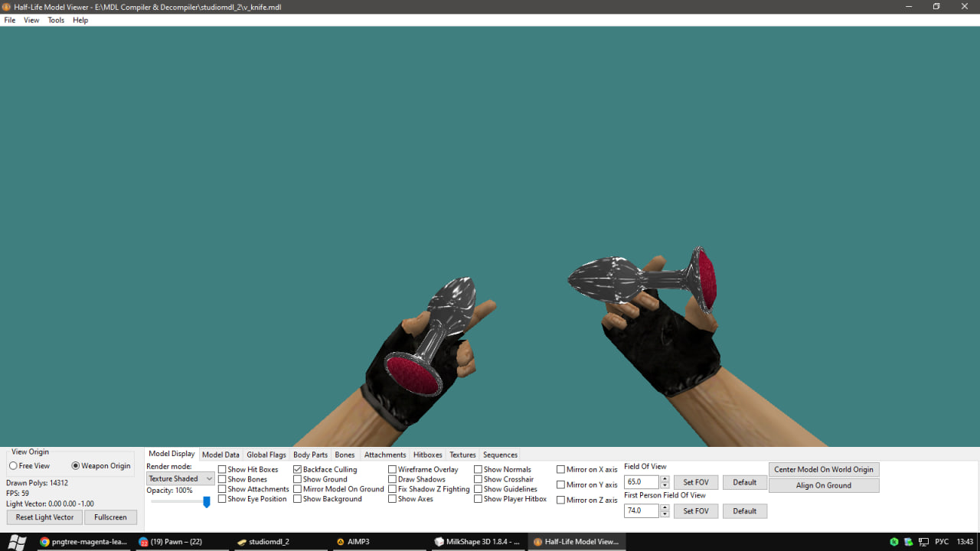Select the Model Display tab
Image resolution: width=980 pixels, height=551 pixels.
[x=171, y=454]
